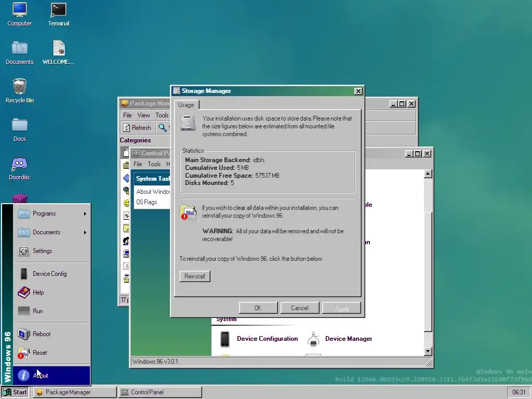This screenshot has width=532, height=399.
Task: Open the Computer desktop icon
Action: (20, 14)
